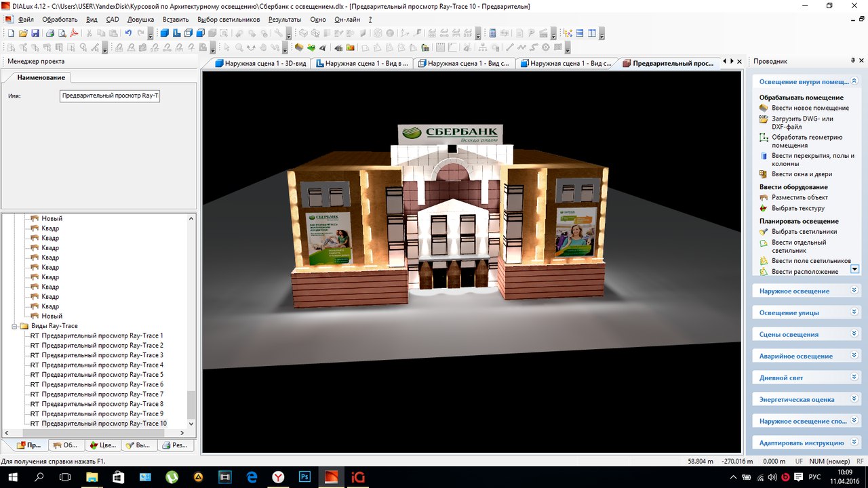
Task: Click the РУС language indicator
Action: (816, 477)
